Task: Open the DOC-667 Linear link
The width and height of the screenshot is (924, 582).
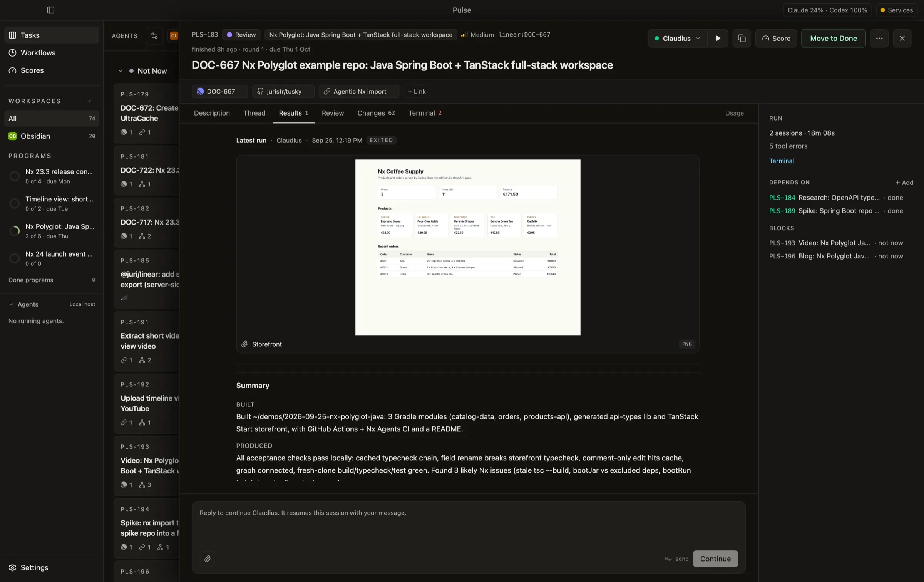Action: [x=220, y=91]
